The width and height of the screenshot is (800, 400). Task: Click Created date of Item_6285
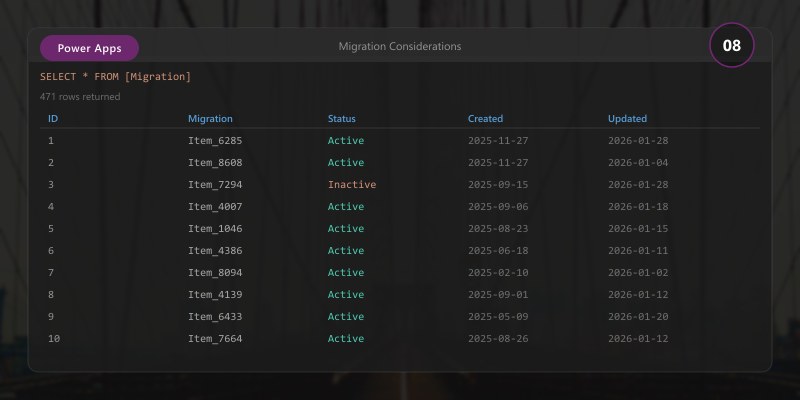click(498, 140)
